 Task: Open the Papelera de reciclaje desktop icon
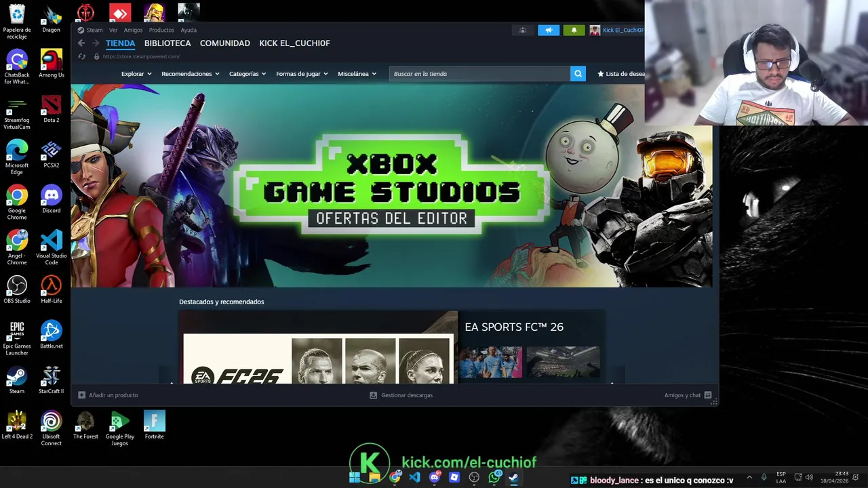(x=17, y=21)
